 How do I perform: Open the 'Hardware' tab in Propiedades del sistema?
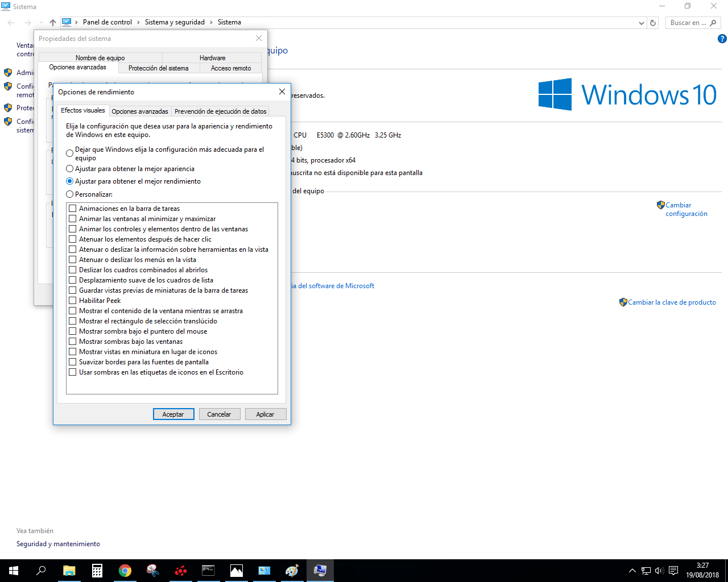212,58
